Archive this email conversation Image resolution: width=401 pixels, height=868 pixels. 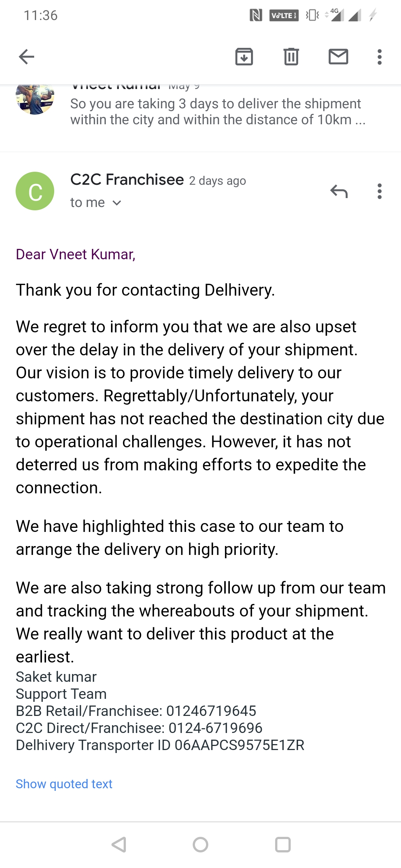tap(244, 57)
